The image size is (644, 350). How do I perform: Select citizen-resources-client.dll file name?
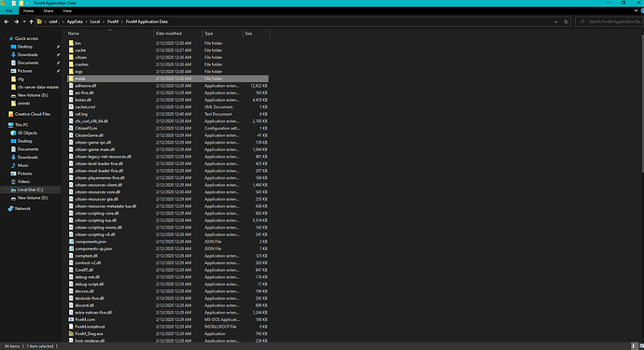(x=99, y=185)
